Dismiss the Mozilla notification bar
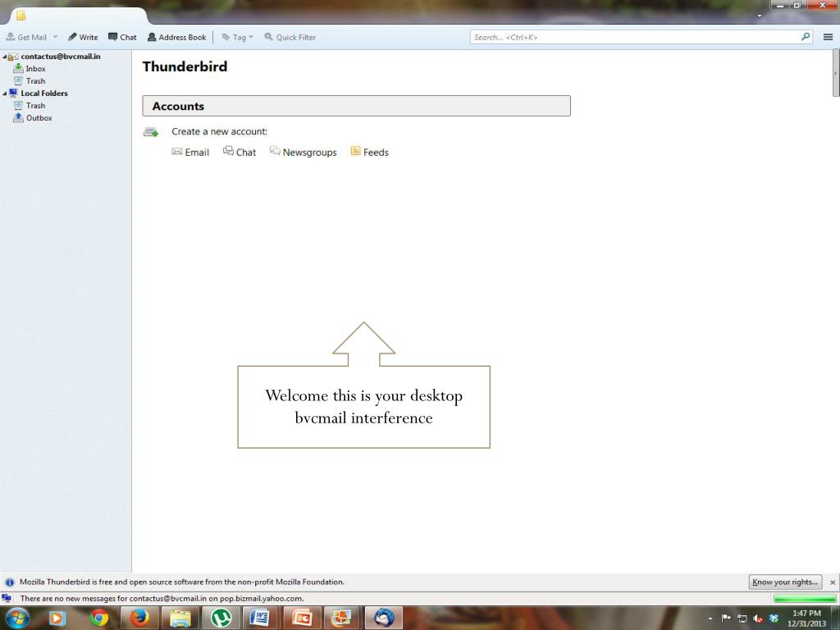 click(832, 582)
